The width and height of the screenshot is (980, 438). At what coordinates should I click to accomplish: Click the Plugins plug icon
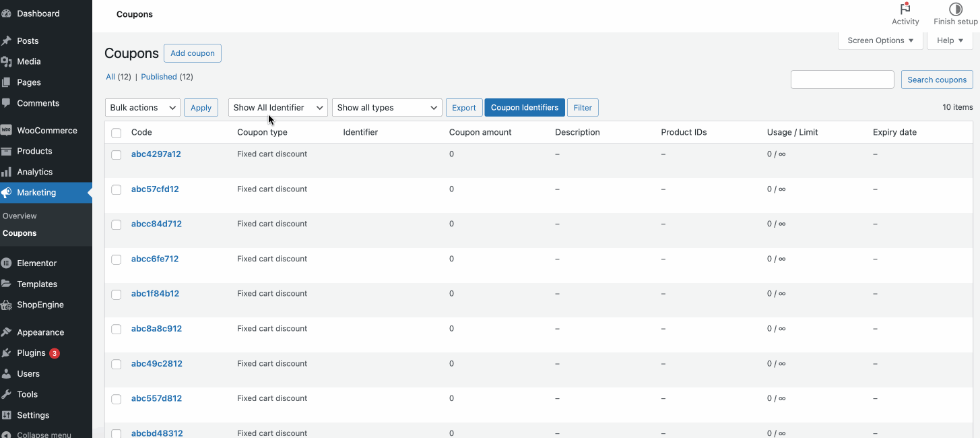tap(6, 353)
